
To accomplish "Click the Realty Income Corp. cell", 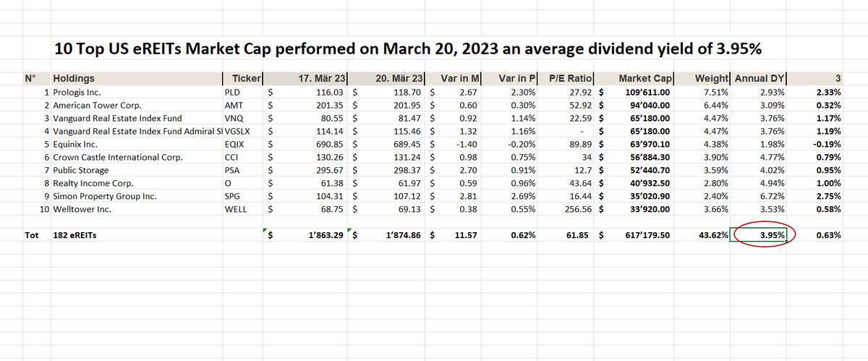I will [95, 183].
